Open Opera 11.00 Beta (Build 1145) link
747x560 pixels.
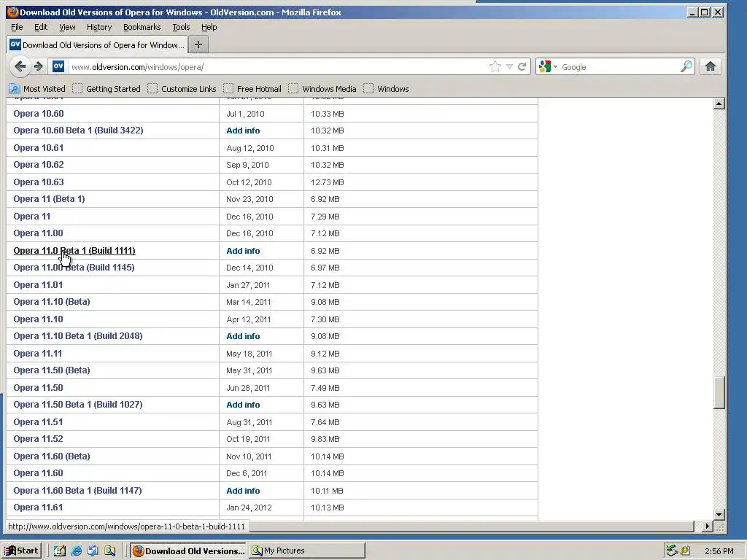pyautogui.click(x=74, y=267)
